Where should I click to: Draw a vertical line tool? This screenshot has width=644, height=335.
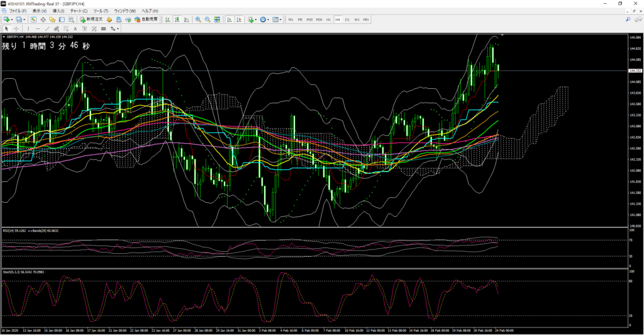tap(28, 28)
